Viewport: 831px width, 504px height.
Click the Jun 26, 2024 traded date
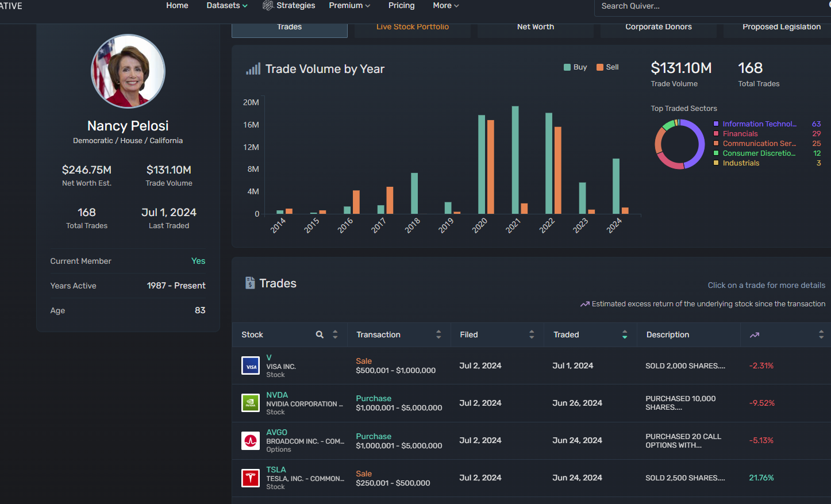coord(577,403)
